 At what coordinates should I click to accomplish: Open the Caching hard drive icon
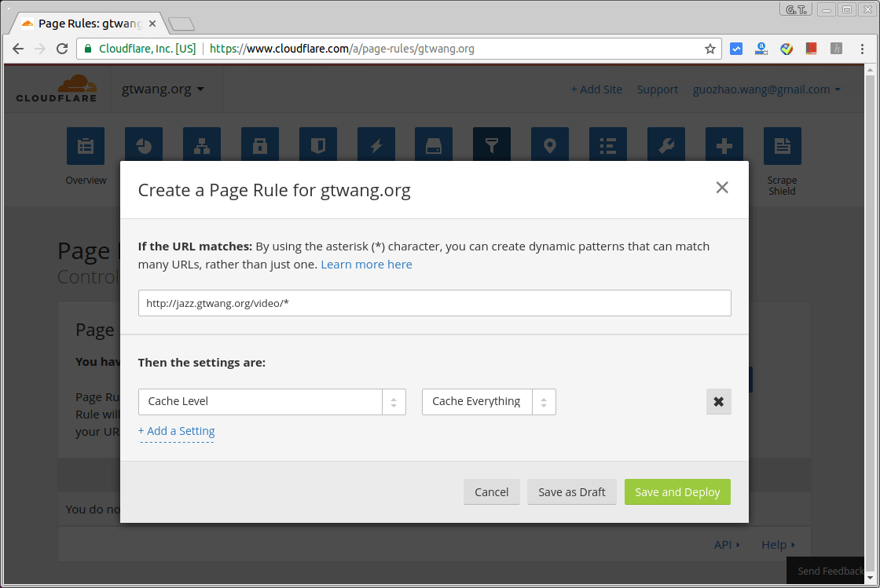pyautogui.click(x=434, y=144)
